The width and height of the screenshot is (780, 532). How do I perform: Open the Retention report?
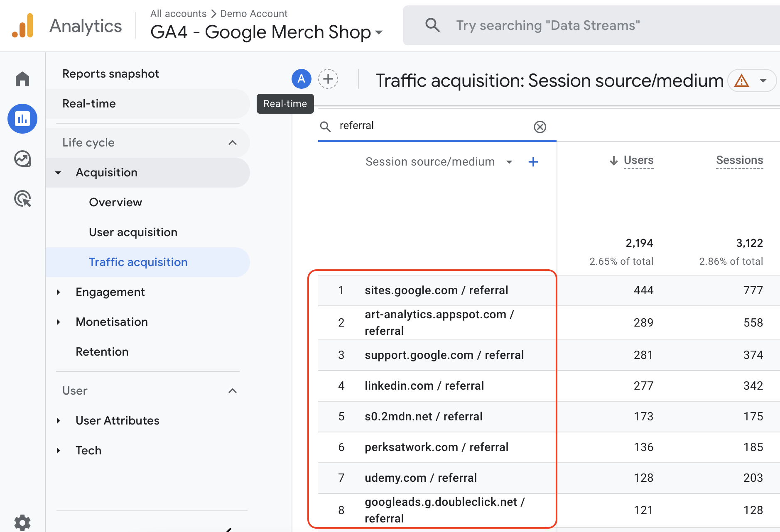click(102, 352)
